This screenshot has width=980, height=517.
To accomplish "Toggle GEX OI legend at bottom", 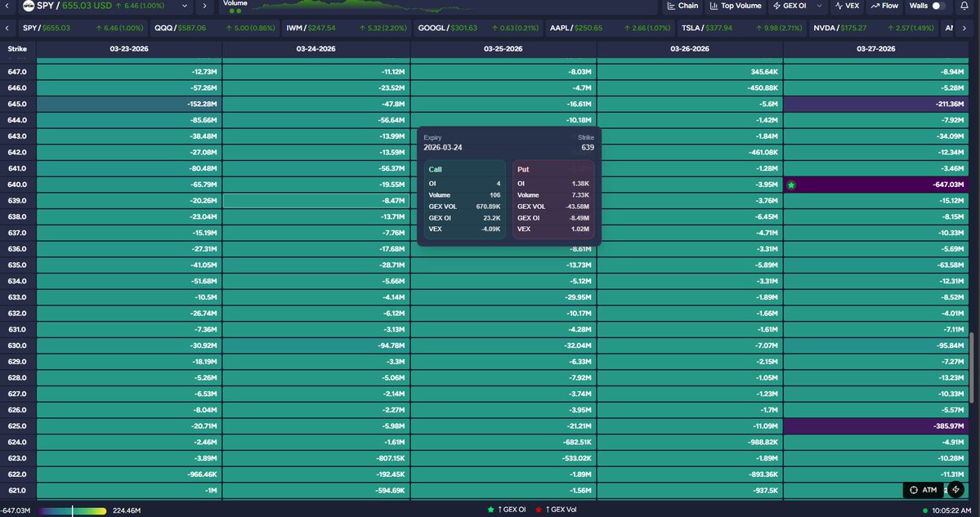I will (x=505, y=507).
